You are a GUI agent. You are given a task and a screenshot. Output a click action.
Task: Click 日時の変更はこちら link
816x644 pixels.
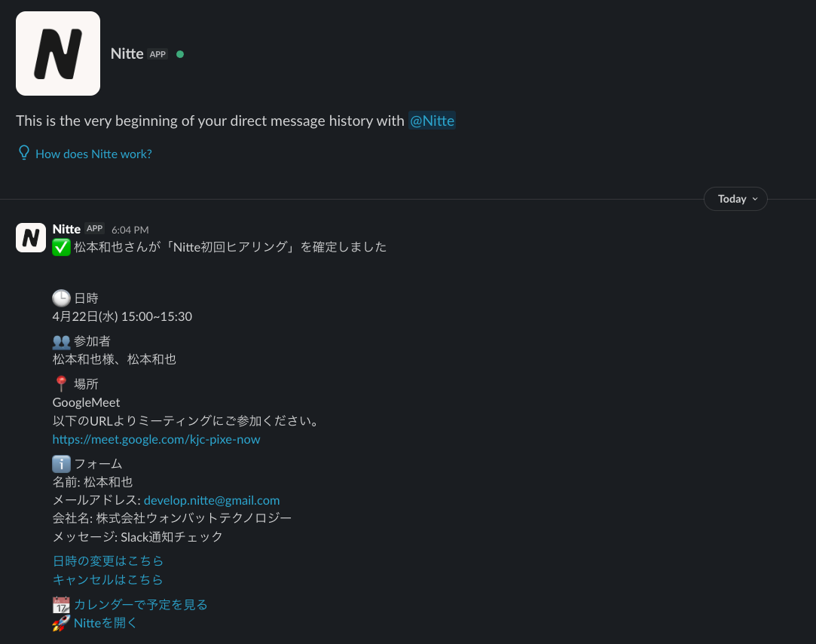coord(108,561)
